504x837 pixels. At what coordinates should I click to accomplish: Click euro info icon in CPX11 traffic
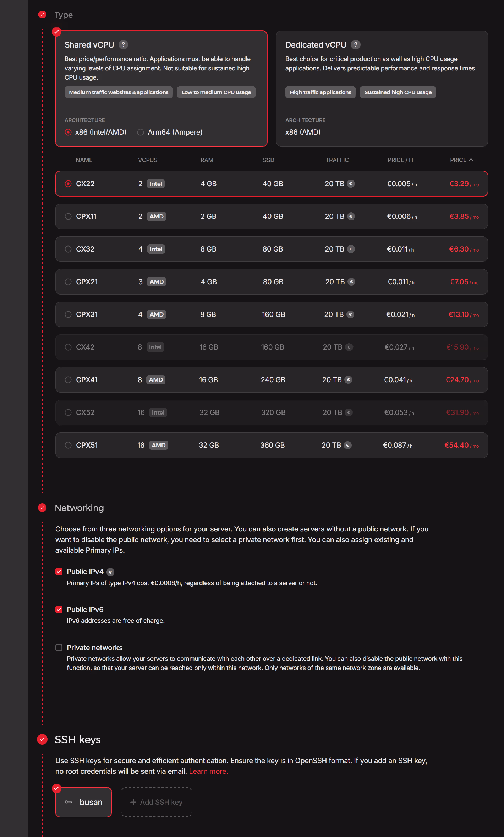351,216
